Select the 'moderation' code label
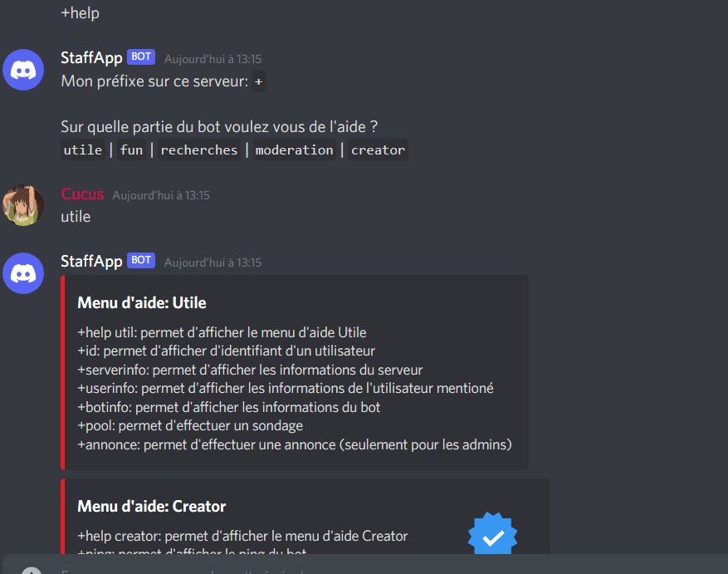 click(295, 150)
